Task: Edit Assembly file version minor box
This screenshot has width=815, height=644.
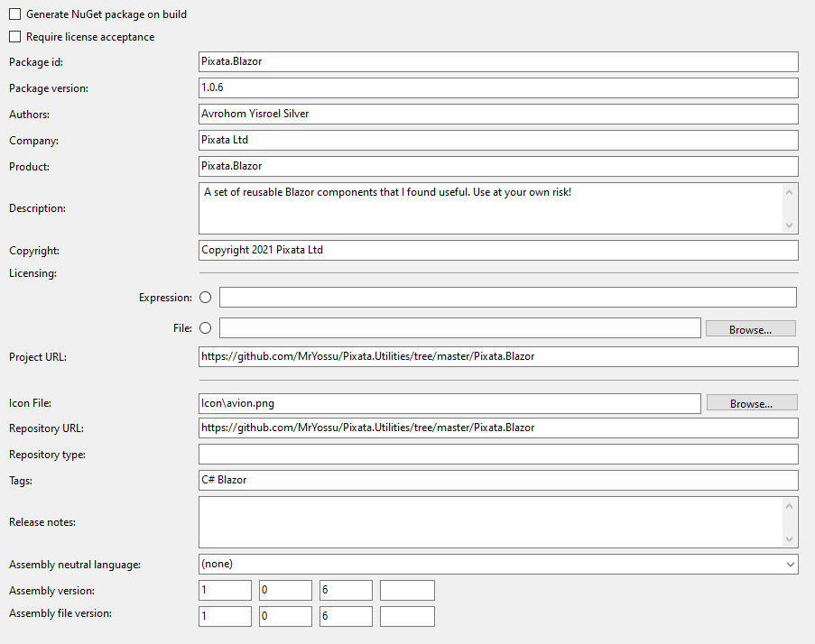Action: 285,616
